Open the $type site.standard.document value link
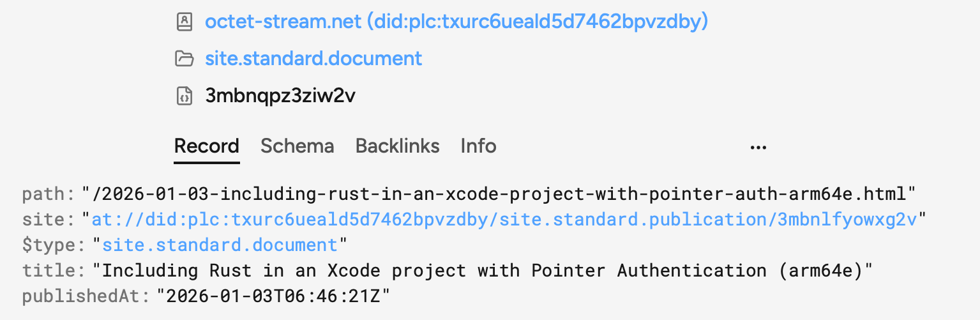 tap(219, 245)
